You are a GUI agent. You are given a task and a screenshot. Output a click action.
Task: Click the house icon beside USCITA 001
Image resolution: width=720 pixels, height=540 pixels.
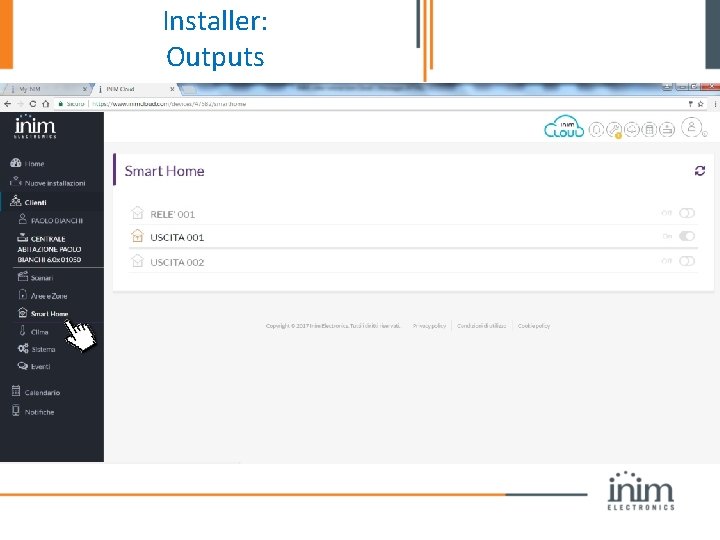(137, 236)
